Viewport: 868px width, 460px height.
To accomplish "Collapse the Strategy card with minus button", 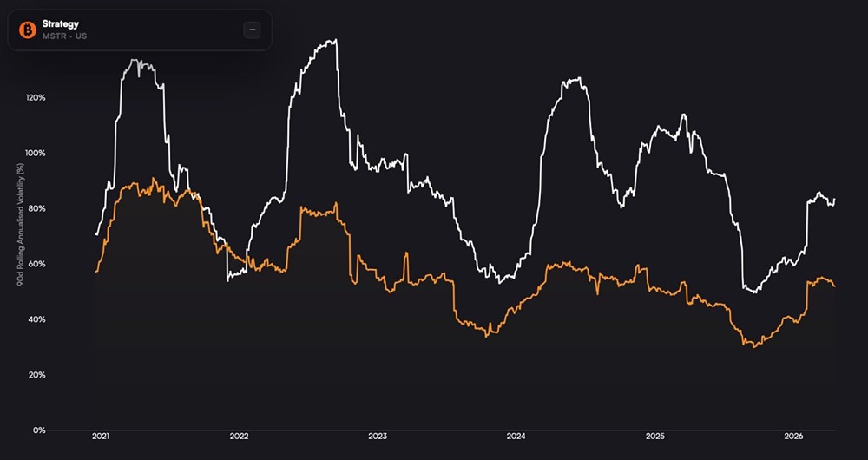I will point(252,30).
